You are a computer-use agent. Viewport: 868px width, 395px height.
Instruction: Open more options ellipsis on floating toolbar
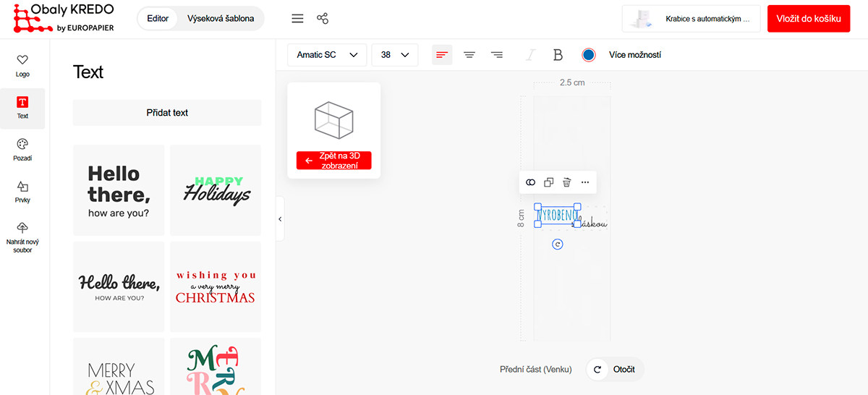pyautogui.click(x=585, y=182)
